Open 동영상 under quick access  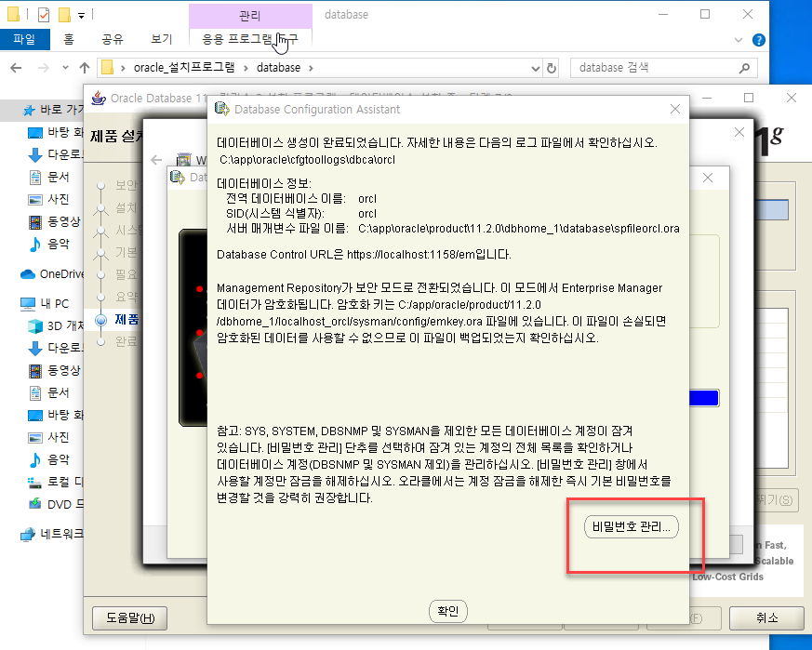54,221
